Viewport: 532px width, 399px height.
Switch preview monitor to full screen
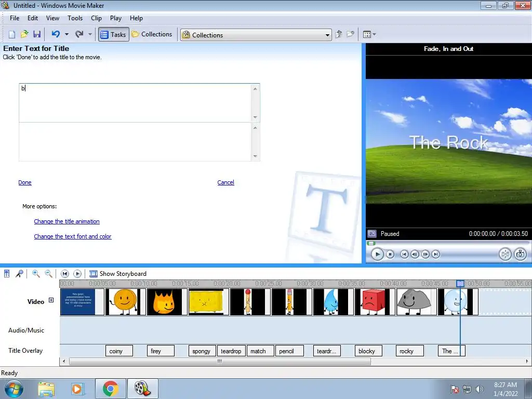(372, 234)
